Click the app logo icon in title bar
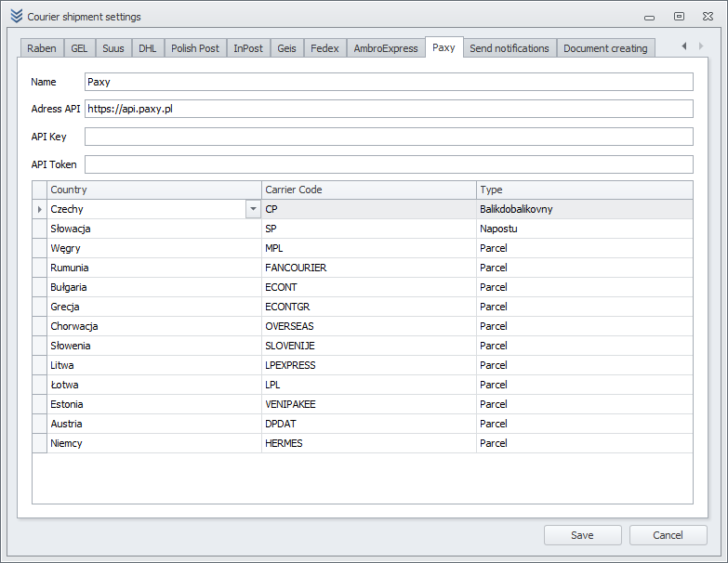Image resolution: width=728 pixels, height=563 pixels. coord(16,16)
